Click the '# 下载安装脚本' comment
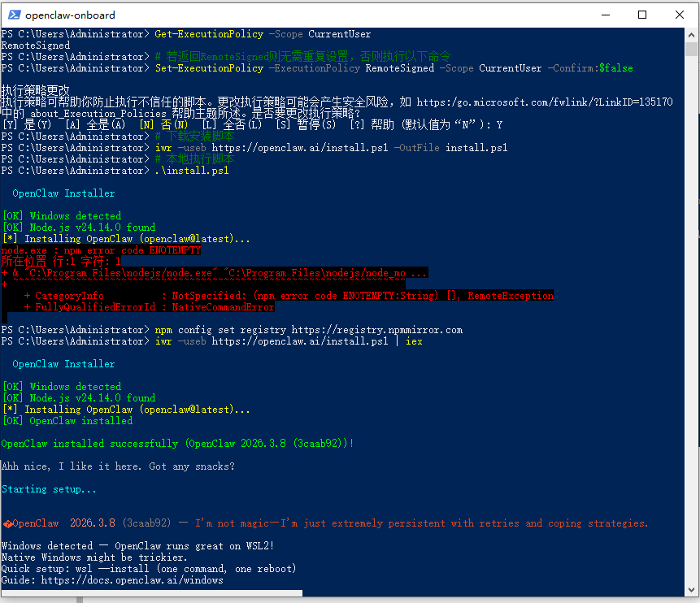Image resolution: width=700 pixels, height=603 pixels. pos(194,137)
